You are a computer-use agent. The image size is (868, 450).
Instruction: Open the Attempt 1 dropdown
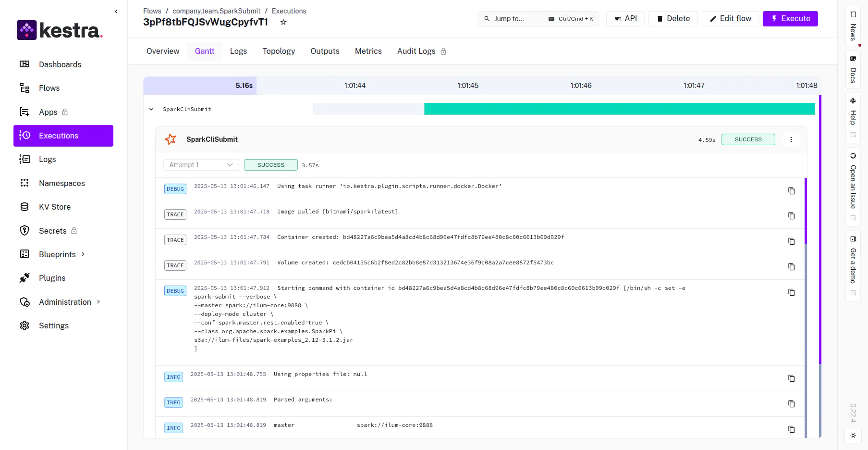coord(201,165)
